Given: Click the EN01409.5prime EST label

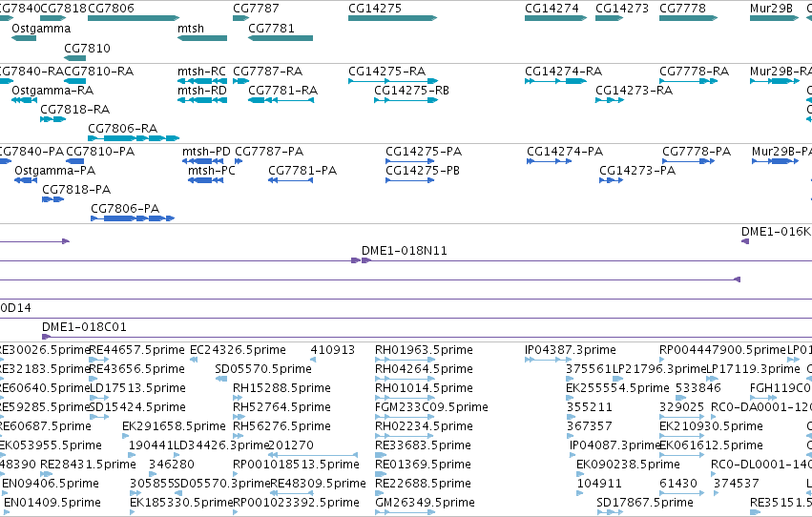Looking at the screenshot, I should pos(52,503).
